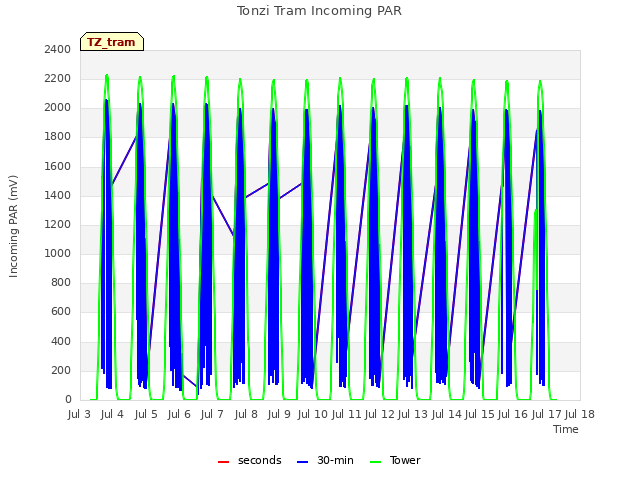Click the 2400 y-axis tick label

pos(58,49)
